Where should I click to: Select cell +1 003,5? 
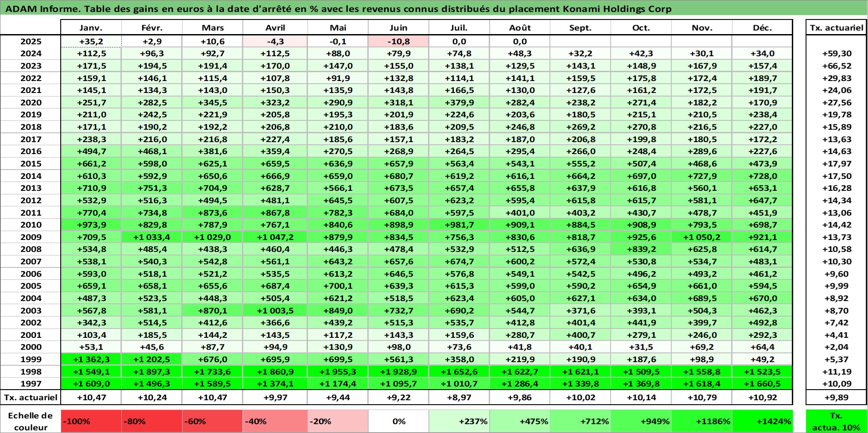pyautogui.click(x=275, y=311)
